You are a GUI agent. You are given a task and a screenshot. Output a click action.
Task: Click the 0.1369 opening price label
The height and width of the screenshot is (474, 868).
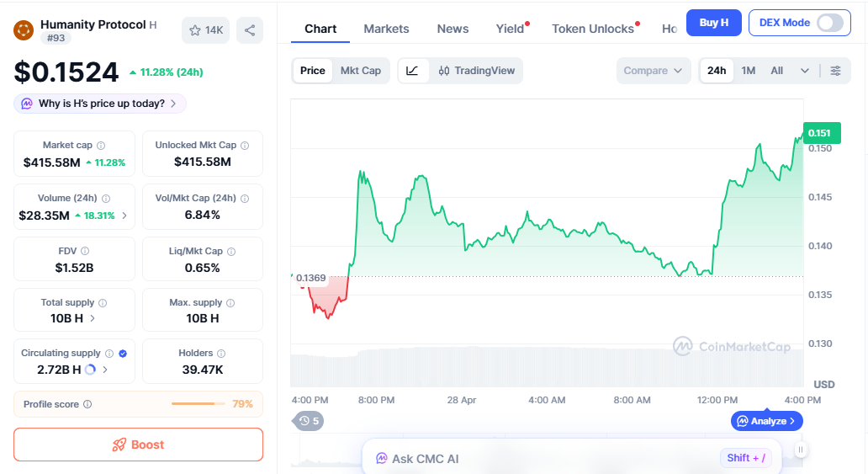click(x=311, y=279)
